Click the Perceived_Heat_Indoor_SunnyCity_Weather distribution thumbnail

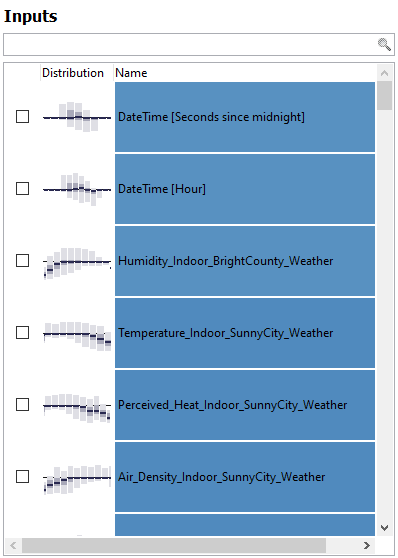coord(77,408)
